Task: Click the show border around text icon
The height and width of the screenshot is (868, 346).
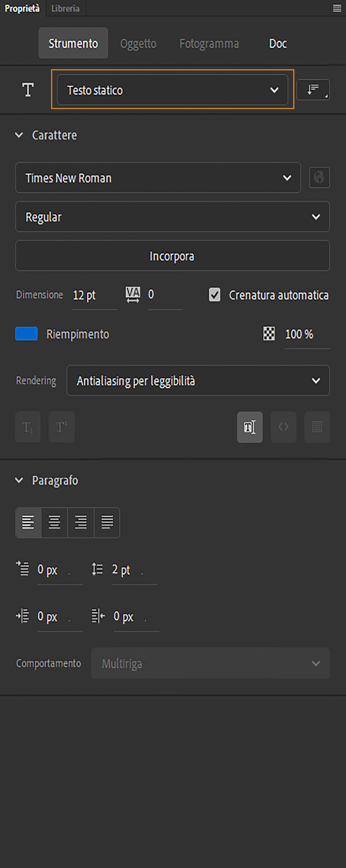Action: click(x=317, y=427)
